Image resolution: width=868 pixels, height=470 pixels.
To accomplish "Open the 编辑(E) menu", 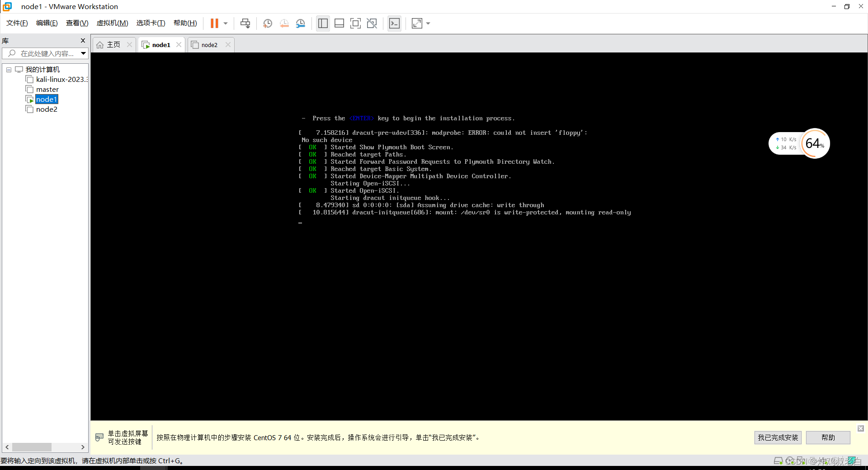I will 47,23.
